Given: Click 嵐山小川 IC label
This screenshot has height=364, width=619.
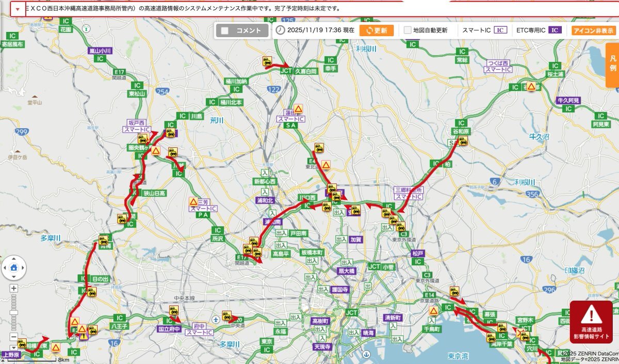Looking at the screenshot, I should tap(100, 51).
